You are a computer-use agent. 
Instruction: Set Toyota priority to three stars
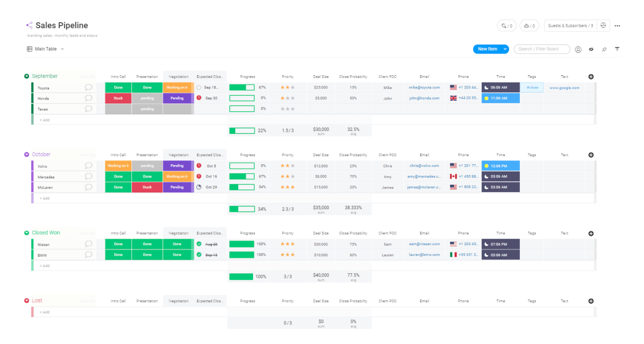293,87
